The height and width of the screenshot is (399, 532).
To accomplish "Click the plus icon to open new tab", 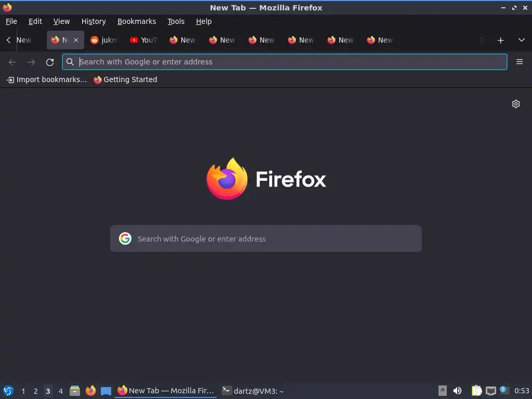I will [500, 41].
